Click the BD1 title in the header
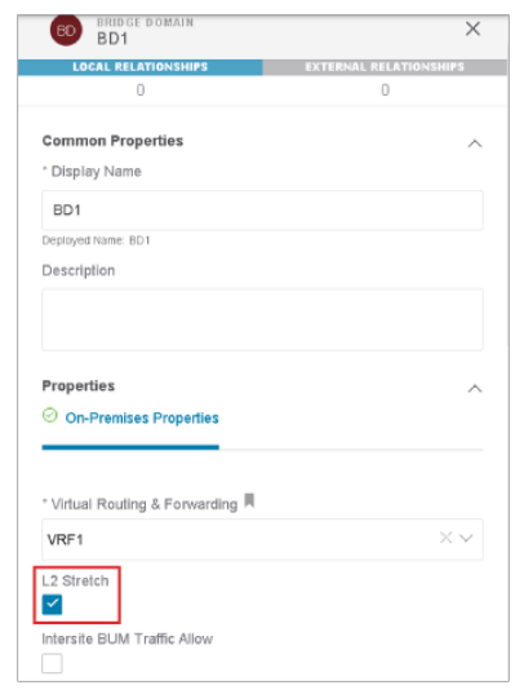Viewport: 524px width, 694px height. click(112, 39)
